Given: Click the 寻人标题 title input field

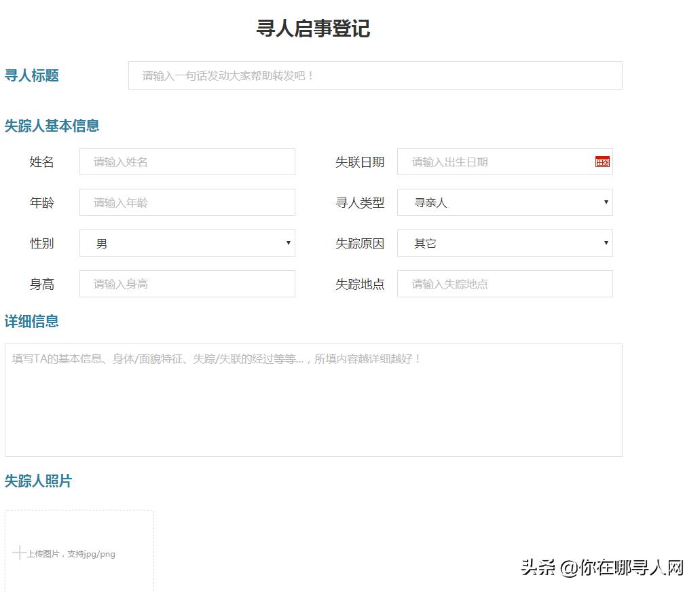Looking at the screenshot, I should point(375,75).
